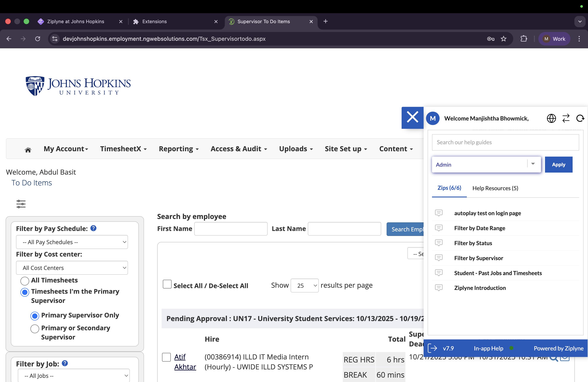This screenshot has height=382, width=588.
Task: Click the blue Apply button
Action: click(x=558, y=165)
